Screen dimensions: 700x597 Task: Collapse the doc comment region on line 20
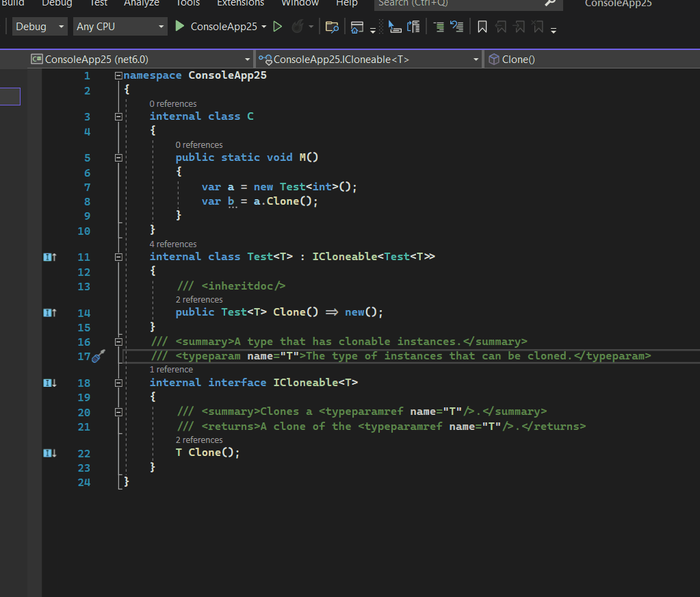pyautogui.click(x=118, y=412)
